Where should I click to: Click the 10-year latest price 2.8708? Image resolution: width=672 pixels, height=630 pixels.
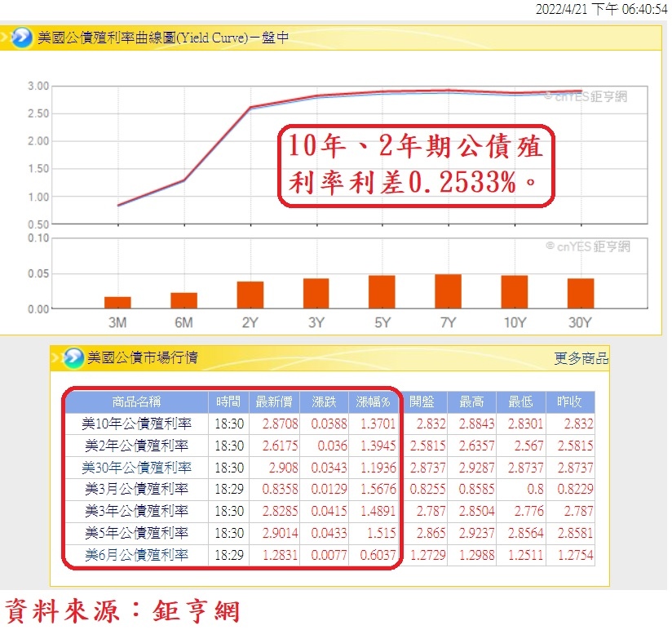tap(281, 424)
